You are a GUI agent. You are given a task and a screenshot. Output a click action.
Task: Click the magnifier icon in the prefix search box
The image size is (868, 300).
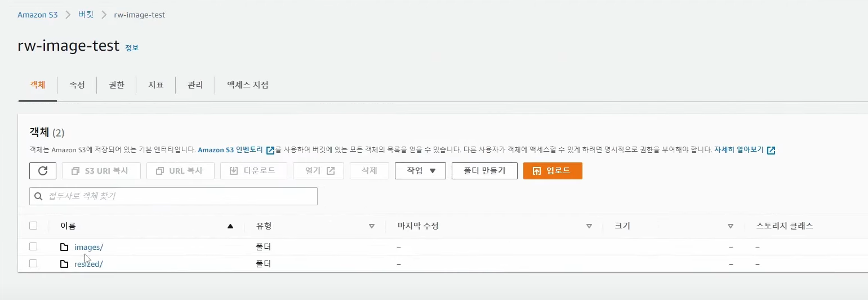click(38, 196)
